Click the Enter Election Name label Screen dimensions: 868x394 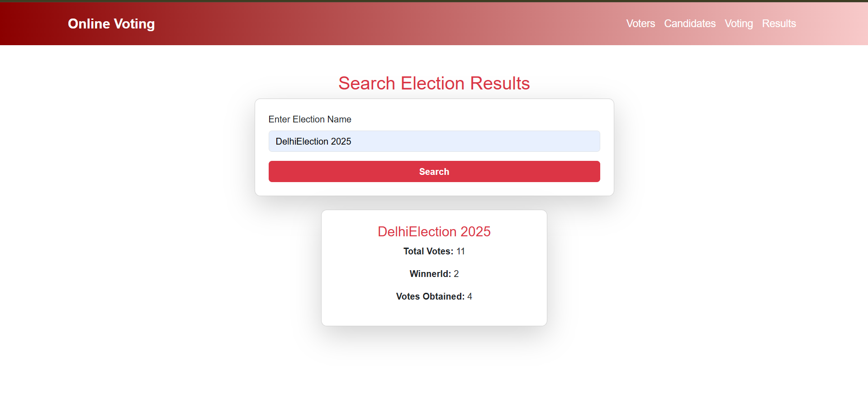[310, 119]
